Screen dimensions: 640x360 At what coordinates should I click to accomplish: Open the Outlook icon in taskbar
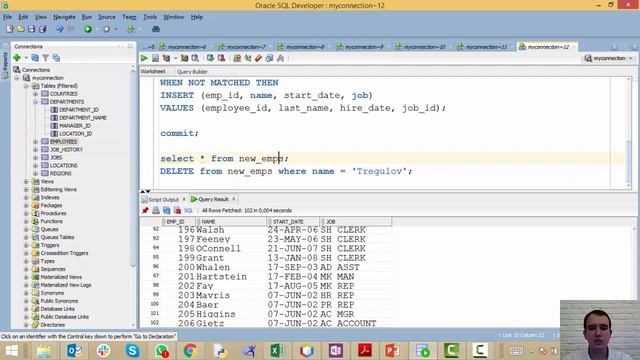click(x=74, y=351)
